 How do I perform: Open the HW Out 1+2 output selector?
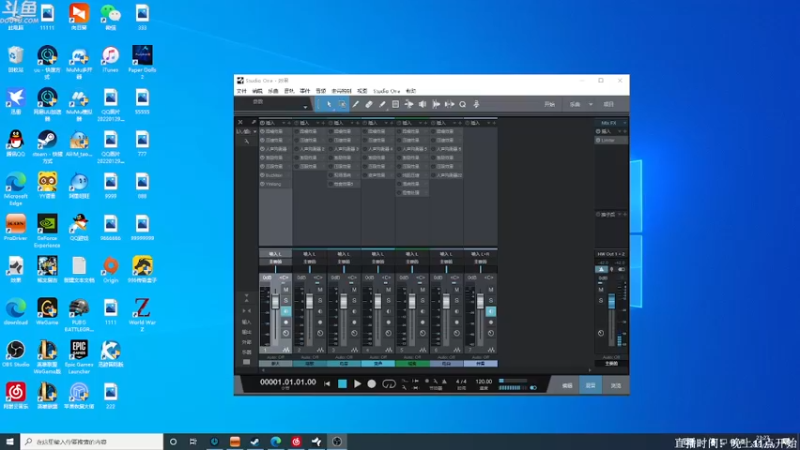[611, 254]
